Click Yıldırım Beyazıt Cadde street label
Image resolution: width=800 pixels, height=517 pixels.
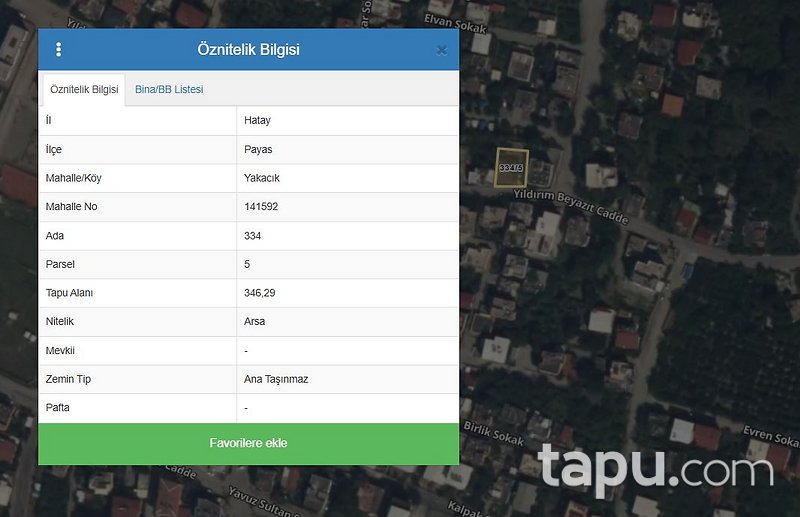click(x=570, y=206)
